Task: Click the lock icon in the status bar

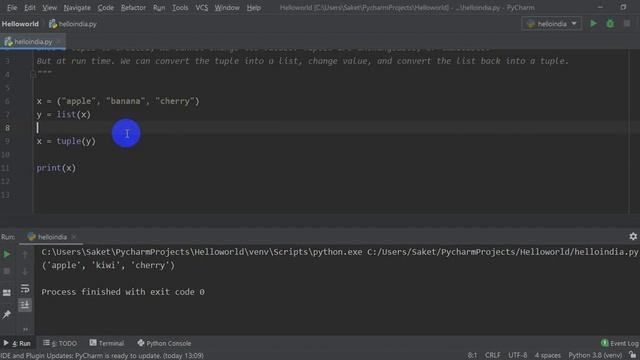Action: [x=633, y=355]
